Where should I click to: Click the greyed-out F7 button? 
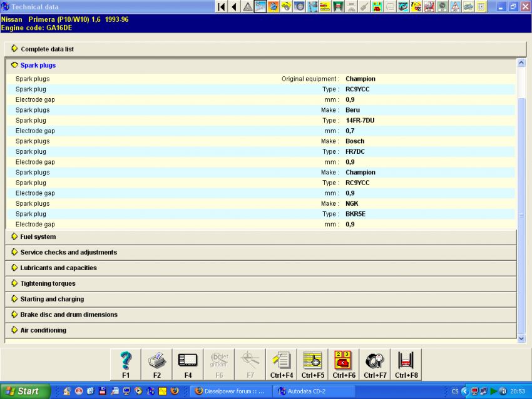pyautogui.click(x=250, y=365)
